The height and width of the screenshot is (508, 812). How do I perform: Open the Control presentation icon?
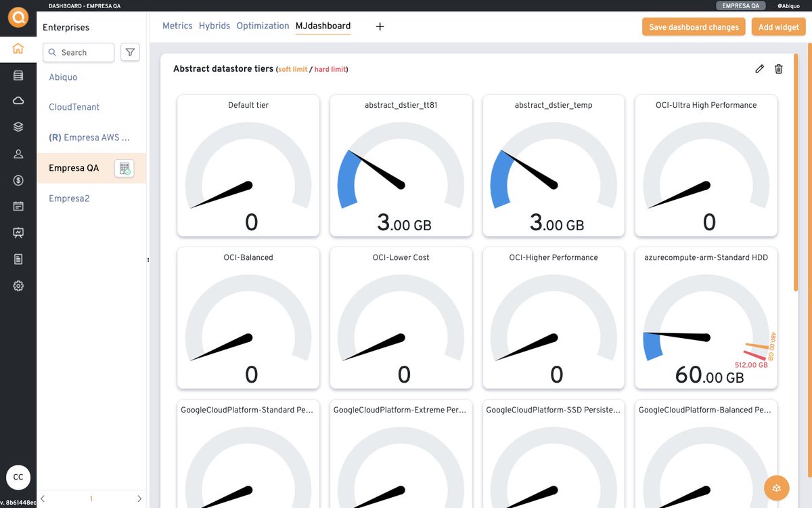18,233
